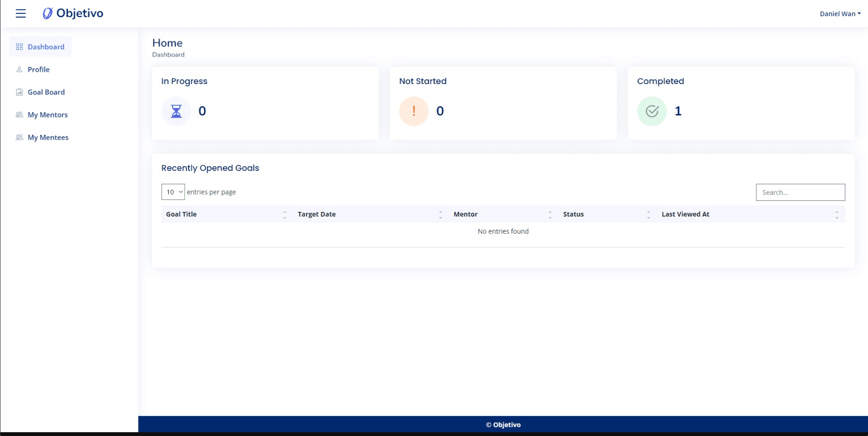Open the entries per page dropdown

pos(173,192)
